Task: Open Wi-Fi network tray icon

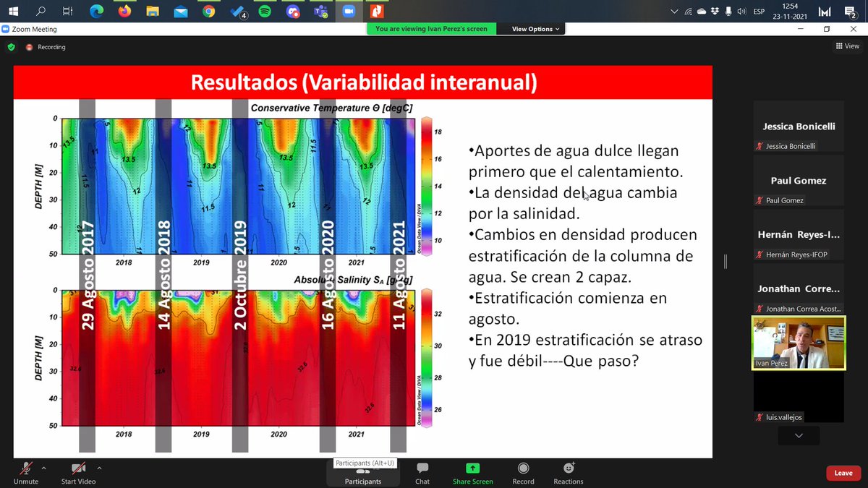Action: point(688,11)
